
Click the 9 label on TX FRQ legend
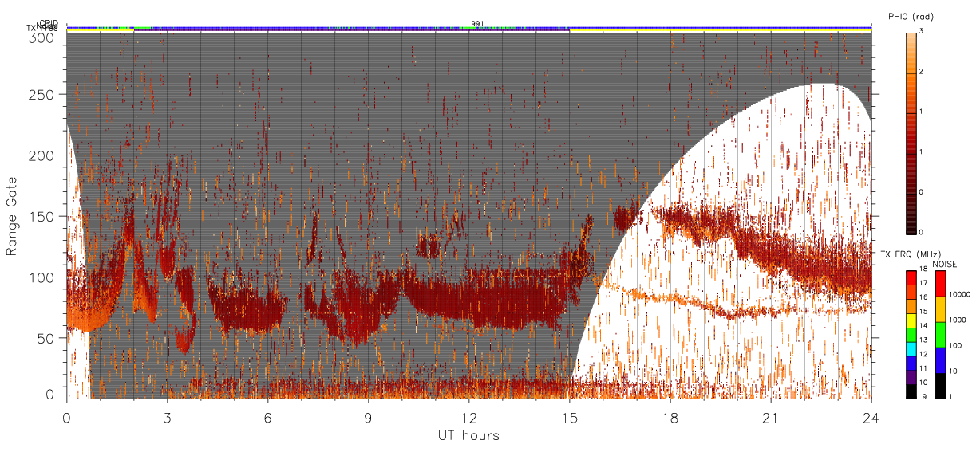click(924, 396)
